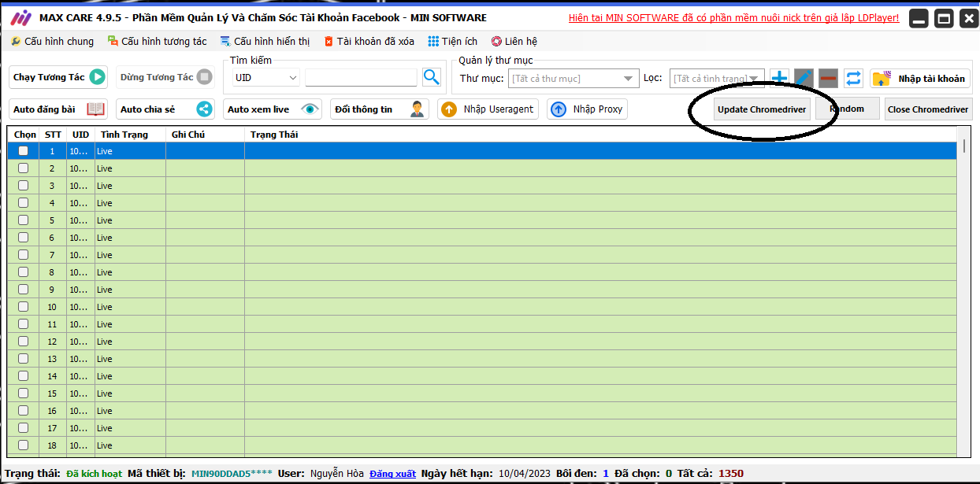Screen dimensions: 980x484
Task: Expand the UID search type dropdown
Action: [x=266, y=78]
